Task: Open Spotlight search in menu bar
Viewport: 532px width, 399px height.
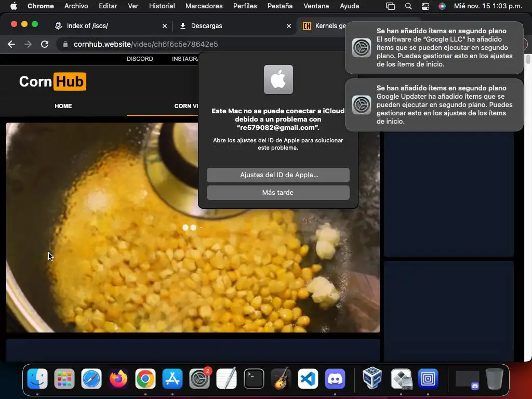Action: (408, 6)
